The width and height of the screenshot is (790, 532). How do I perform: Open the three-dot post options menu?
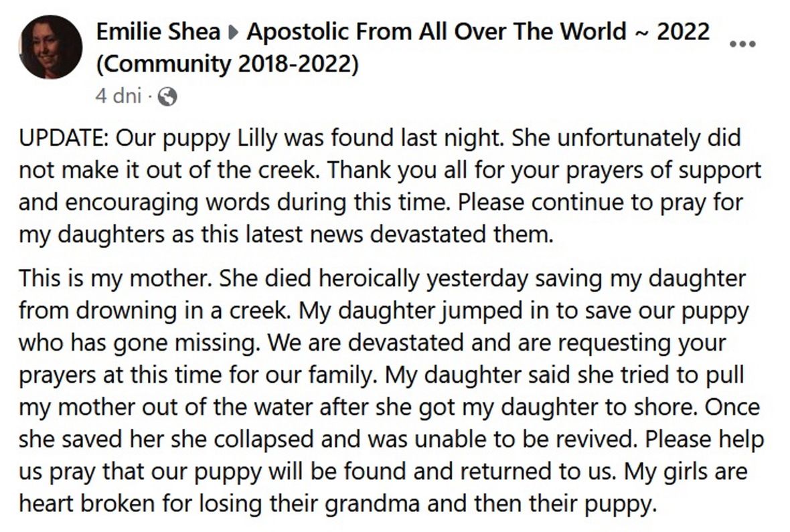pos(742,44)
